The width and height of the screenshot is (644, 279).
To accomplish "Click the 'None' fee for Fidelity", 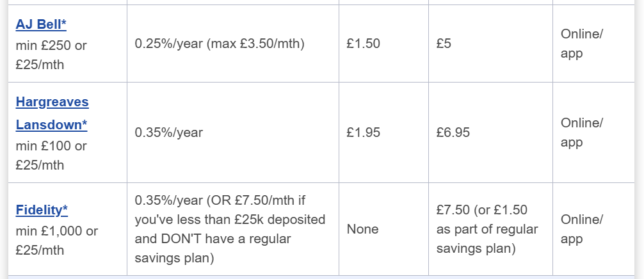I will point(362,229).
